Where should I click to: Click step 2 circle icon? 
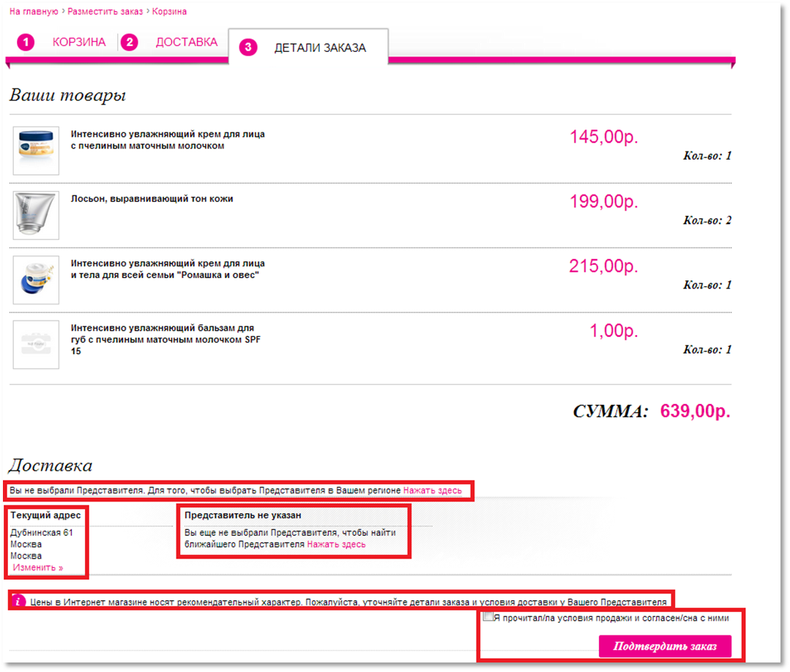130,42
